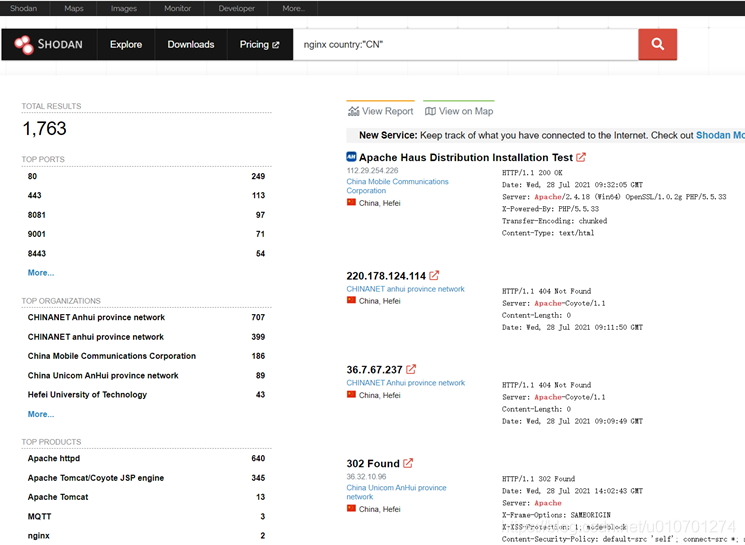The width and height of the screenshot is (745, 545).
Task: Open the Pricing page link
Action: pyautogui.click(x=259, y=45)
